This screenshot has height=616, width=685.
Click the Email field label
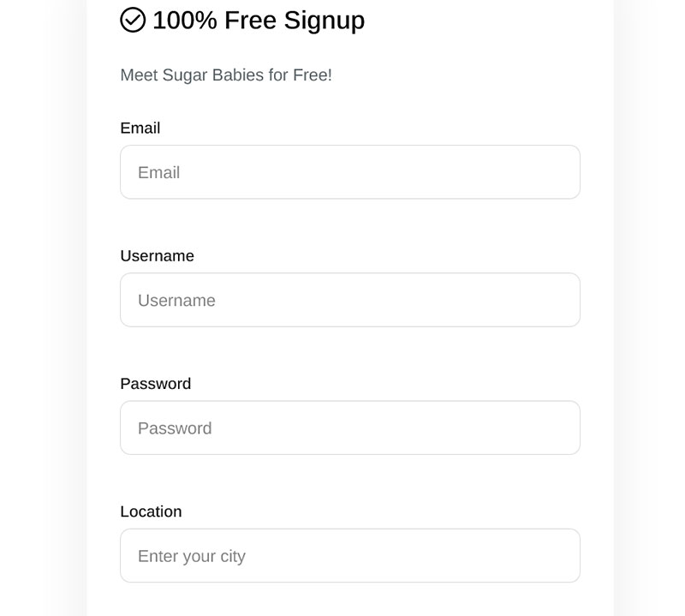point(141,129)
